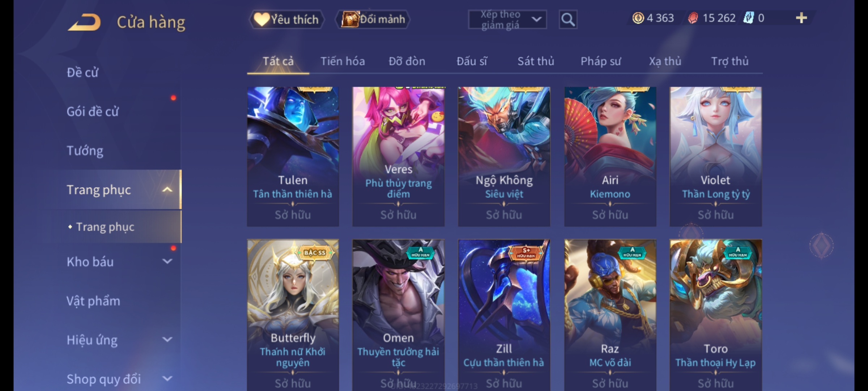Viewport: 868px width, 391px height.
Task: Open Tướng in the sidebar
Action: pos(85,150)
